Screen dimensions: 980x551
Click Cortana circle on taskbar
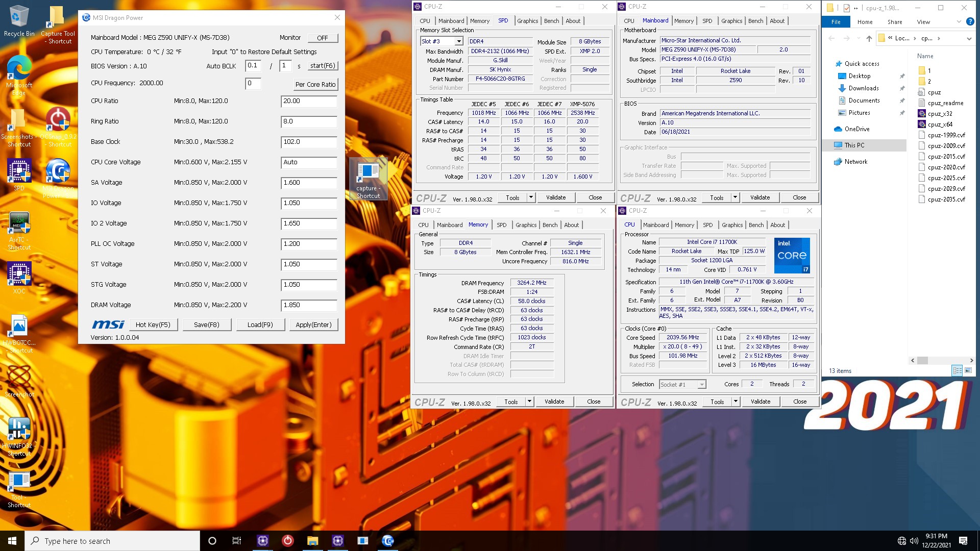(212, 541)
